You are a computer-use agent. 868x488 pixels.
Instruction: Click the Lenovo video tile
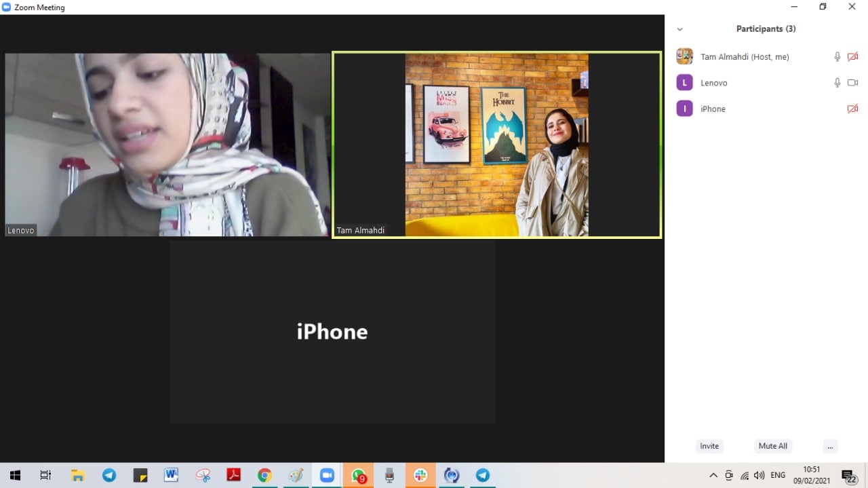167,145
